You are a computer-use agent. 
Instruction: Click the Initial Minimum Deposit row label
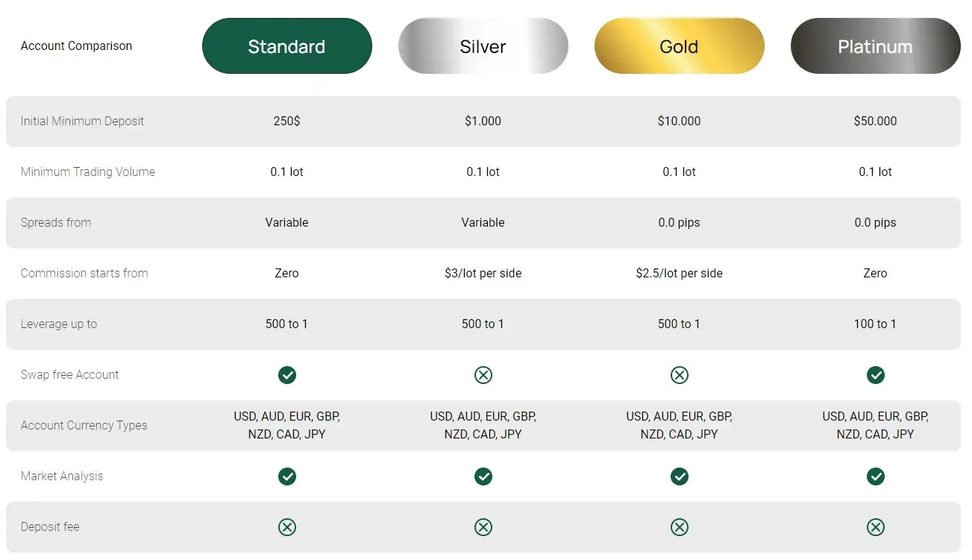(x=82, y=122)
